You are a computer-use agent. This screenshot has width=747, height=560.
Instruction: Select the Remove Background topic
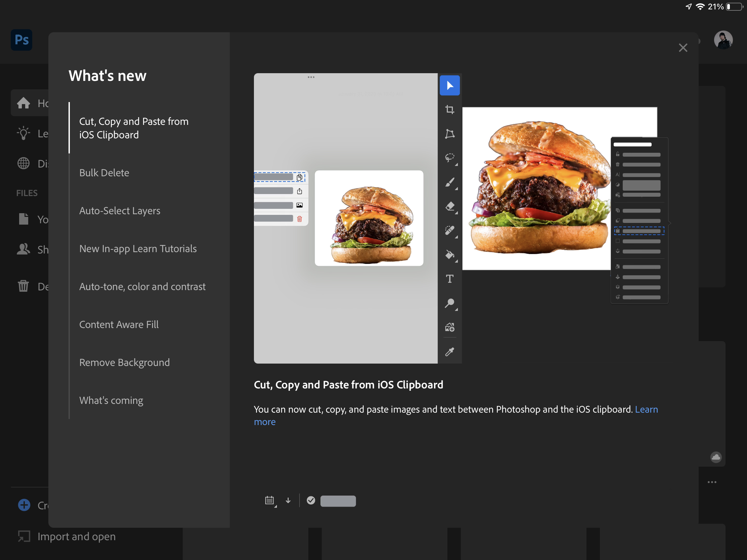coord(124,362)
